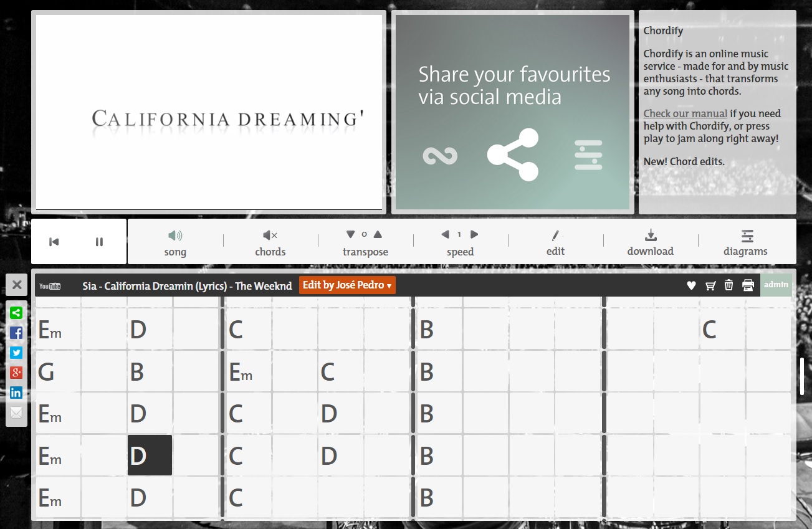812x529 pixels.
Task: Transpose down with the down arrow
Action: [350, 234]
